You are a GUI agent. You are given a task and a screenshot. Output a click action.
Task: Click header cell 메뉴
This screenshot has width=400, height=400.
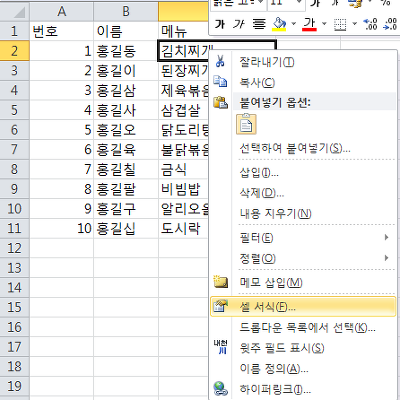[183, 31]
